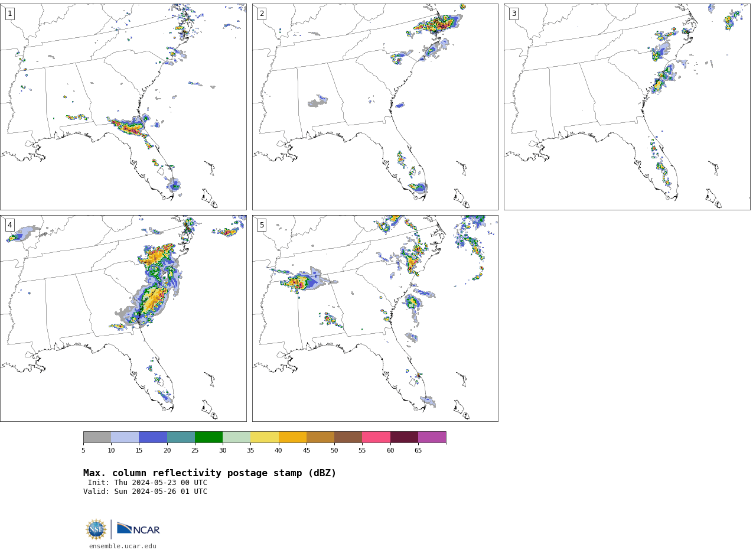Image resolution: width=756 pixels, height=553 pixels.
Task: Click the Valid: Sun 2024-05-26 01 UTC line
Action: tap(145, 492)
